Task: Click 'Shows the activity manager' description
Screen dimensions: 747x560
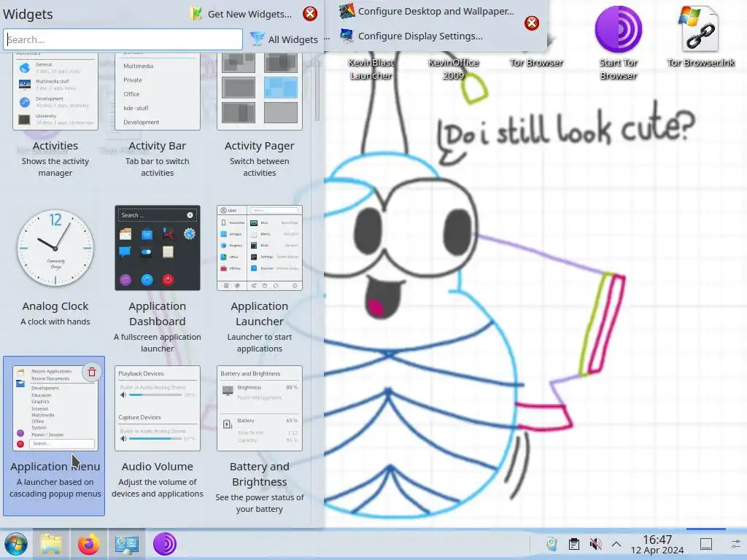Action: [55, 167]
